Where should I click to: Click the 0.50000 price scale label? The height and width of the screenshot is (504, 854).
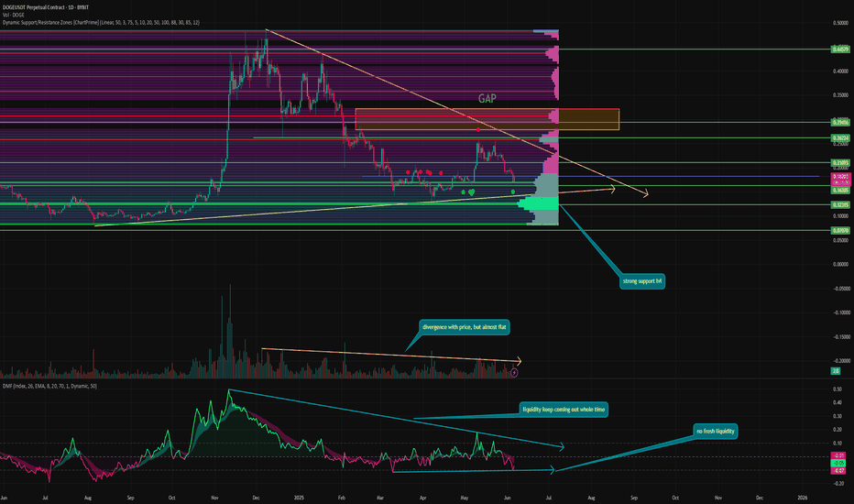click(x=841, y=23)
